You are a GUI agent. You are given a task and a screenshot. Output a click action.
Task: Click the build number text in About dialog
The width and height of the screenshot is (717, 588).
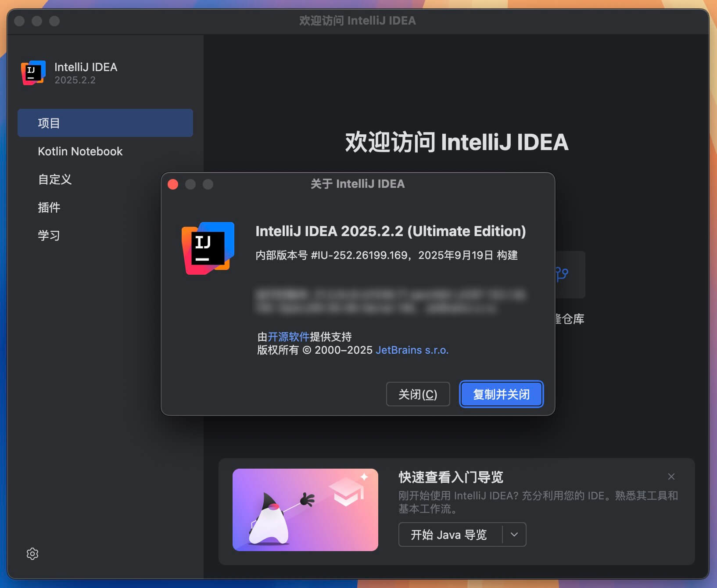[x=386, y=255]
